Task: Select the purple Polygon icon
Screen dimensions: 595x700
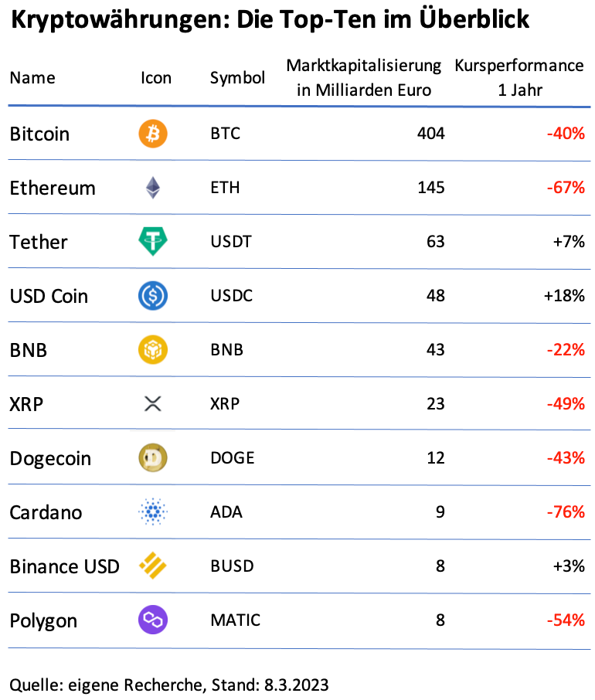Action: point(152,620)
